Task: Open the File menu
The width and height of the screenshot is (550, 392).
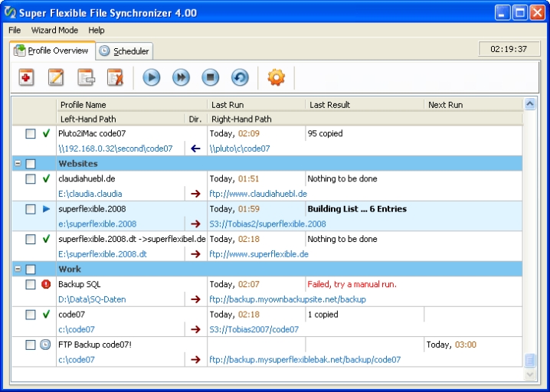Action: tap(15, 30)
